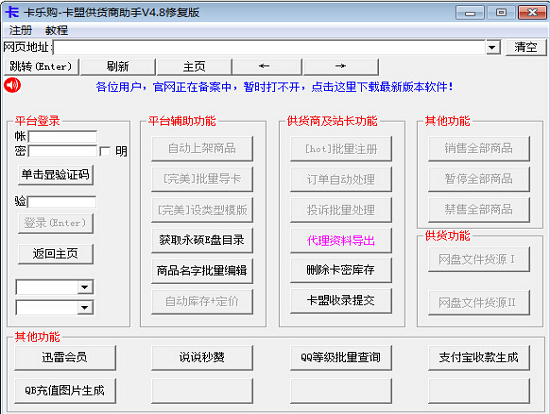Focus the 密 password input field
Image resolution: width=550 pixels, height=414 pixels.
[62, 151]
